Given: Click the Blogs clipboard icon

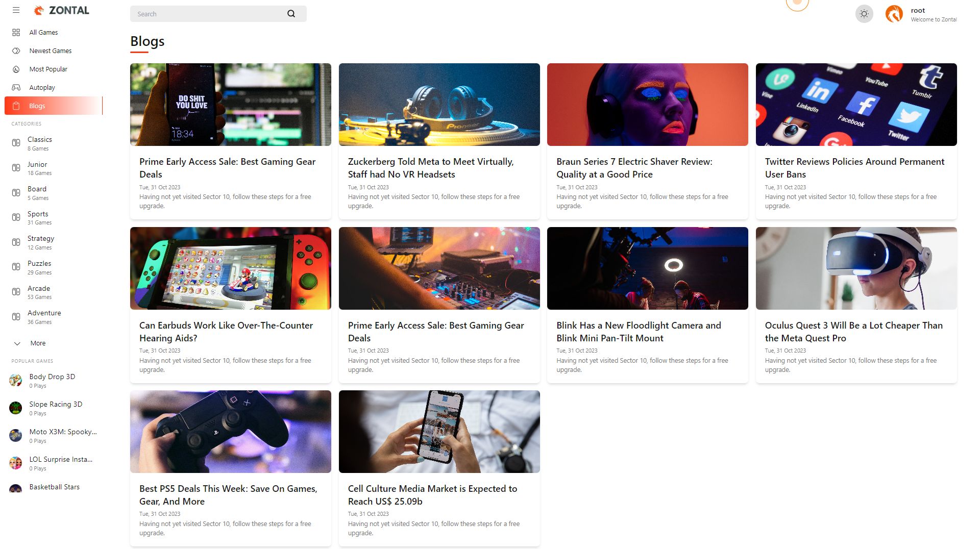Looking at the screenshot, I should 16,106.
